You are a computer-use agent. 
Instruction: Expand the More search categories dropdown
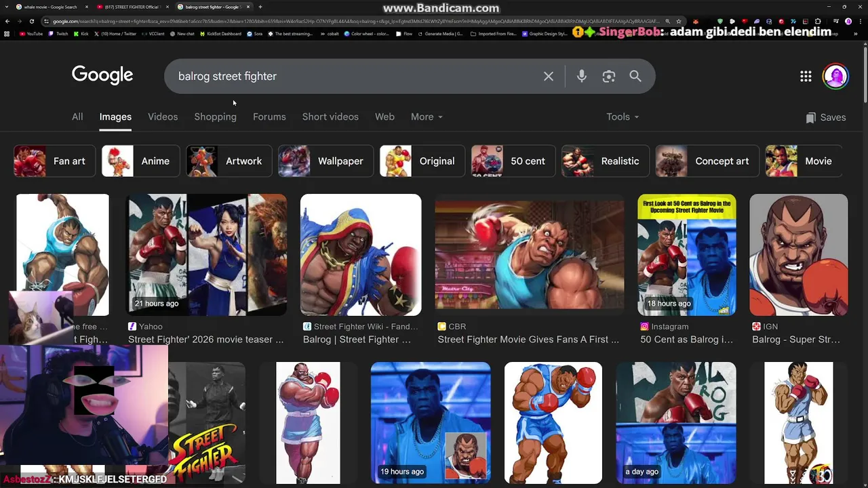click(x=427, y=117)
